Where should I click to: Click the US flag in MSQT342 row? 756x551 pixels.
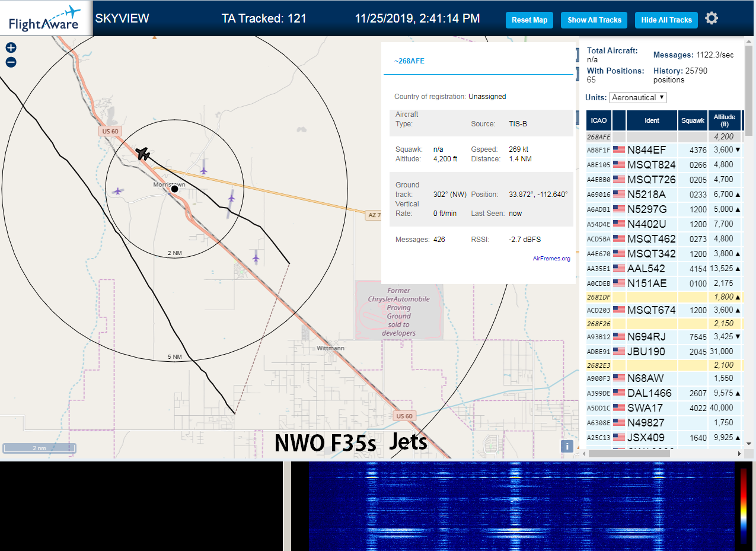click(x=619, y=254)
